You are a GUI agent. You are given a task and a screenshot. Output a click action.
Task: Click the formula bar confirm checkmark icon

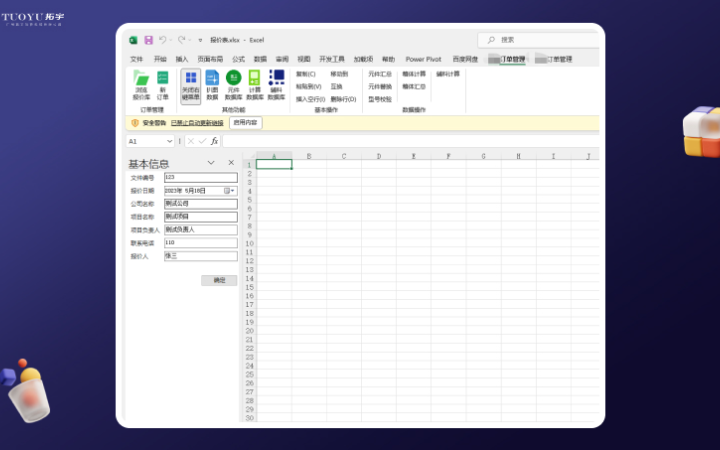point(202,141)
